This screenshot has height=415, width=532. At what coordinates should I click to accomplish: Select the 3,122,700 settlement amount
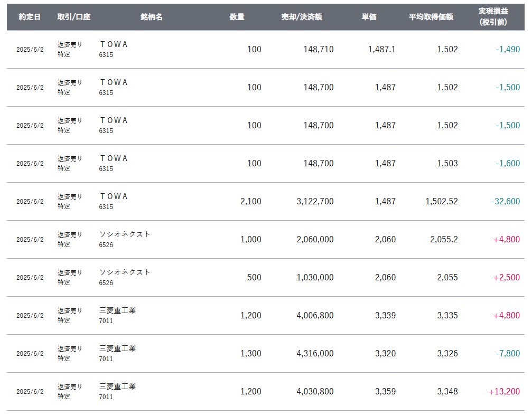coord(315,201)
